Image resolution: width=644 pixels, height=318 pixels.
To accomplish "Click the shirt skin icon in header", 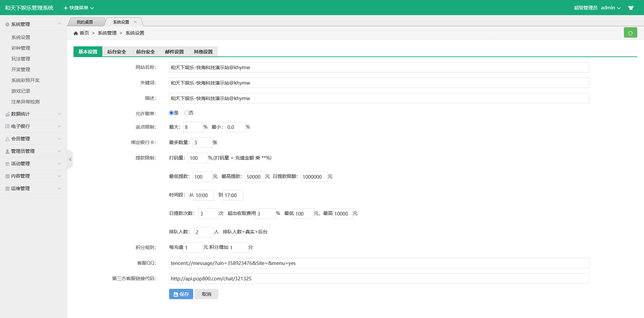I will pos(631,8).
